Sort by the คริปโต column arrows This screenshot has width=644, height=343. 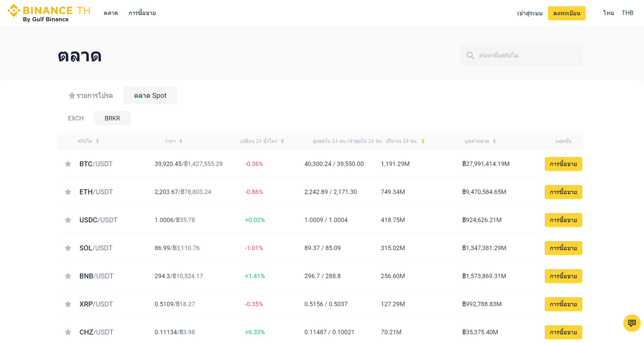98,141
